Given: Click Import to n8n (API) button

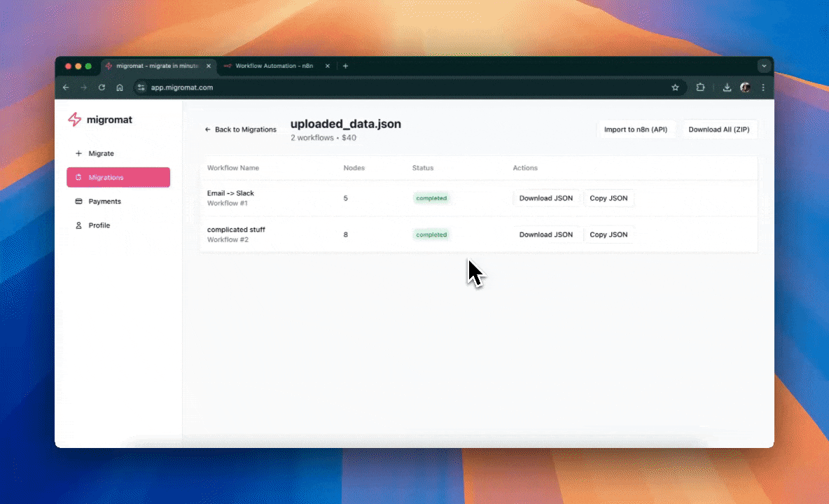Looking at the screenshot, I should pos(636,129).
